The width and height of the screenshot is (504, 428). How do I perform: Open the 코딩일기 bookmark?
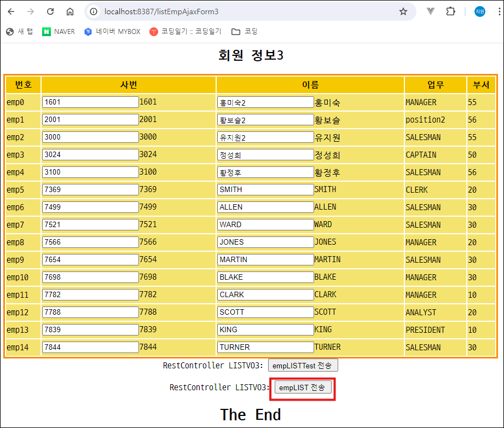(x=186, y=32)
